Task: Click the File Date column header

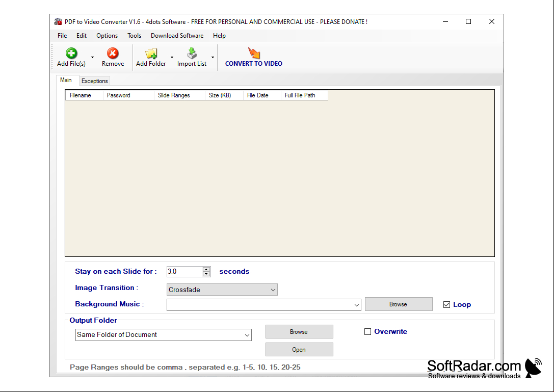Action: [262, 95]
